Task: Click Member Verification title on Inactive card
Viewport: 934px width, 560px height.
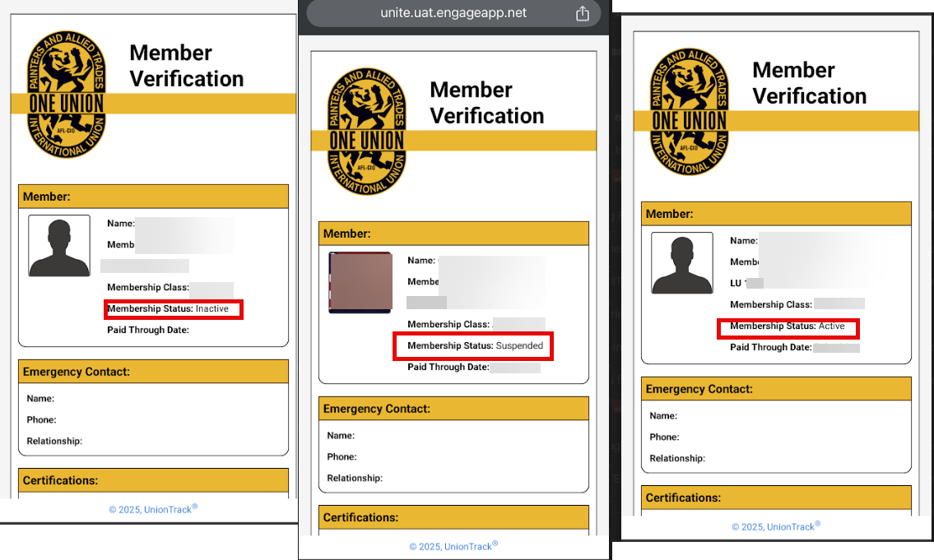Action: coord(187,66)
